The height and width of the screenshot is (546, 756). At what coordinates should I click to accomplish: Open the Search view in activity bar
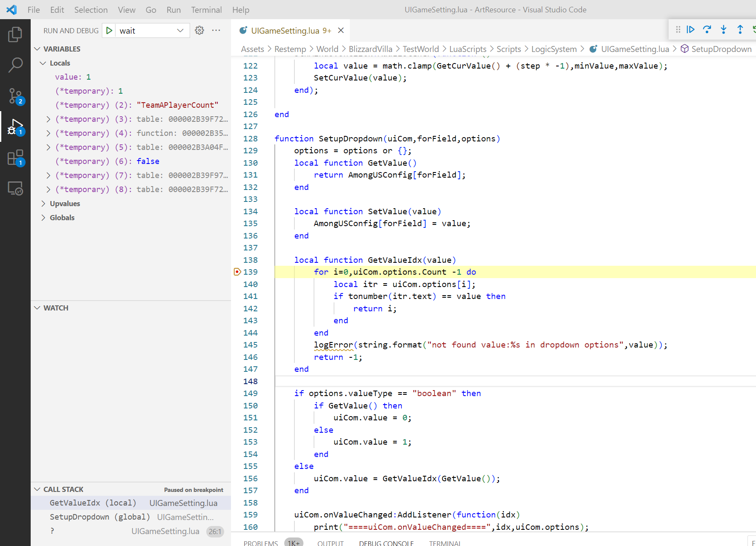tap(15, 65)
